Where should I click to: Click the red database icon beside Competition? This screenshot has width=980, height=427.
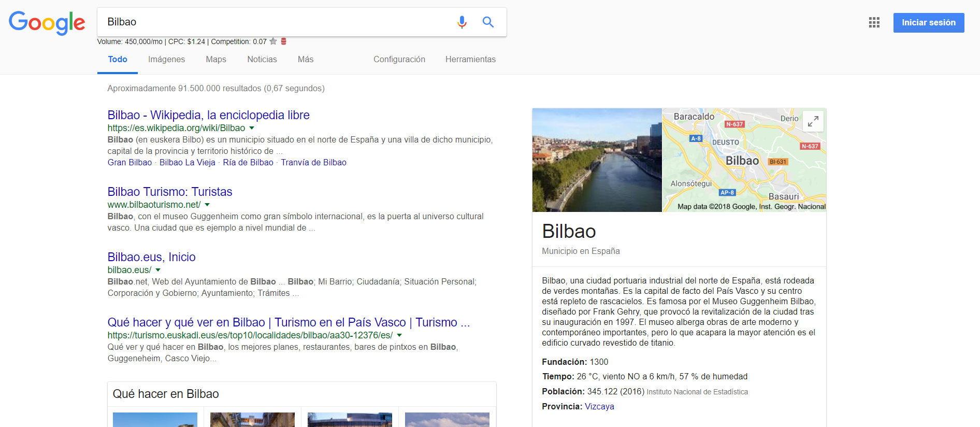tap(284, 41)
